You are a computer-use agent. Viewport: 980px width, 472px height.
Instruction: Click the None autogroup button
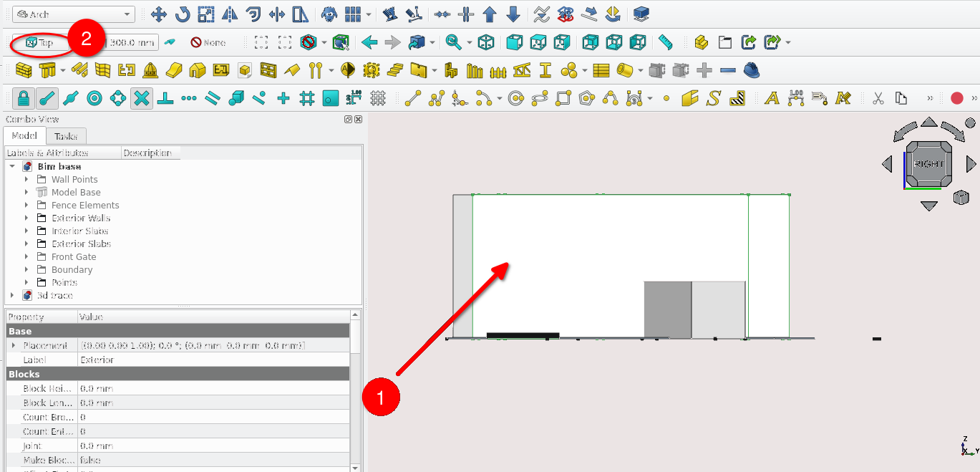[208, 43]
